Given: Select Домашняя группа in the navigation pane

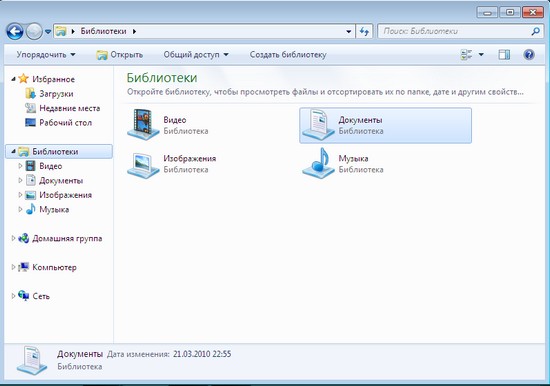Looking at the screenshot, I should pos(67,238).
